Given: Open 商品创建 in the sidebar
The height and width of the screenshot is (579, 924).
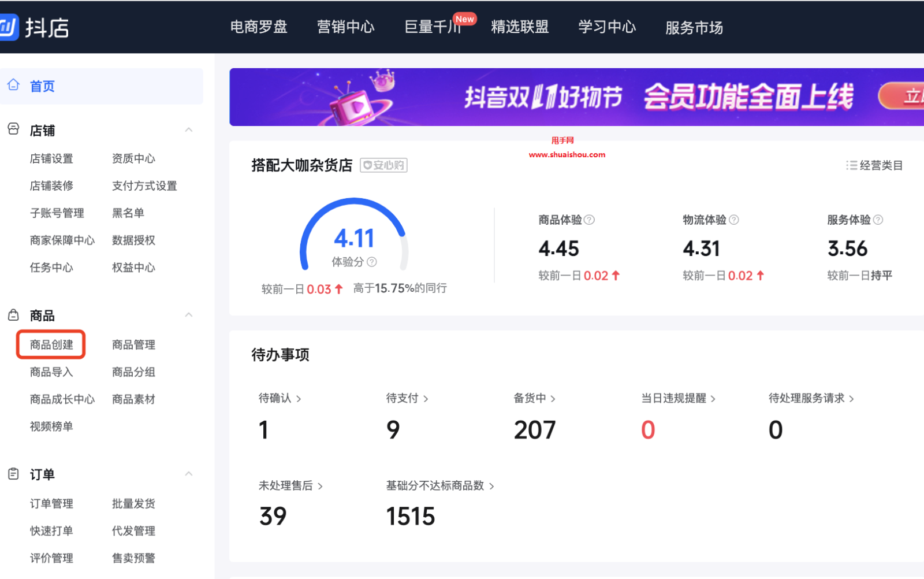Looking at the screenshot, I should tap(51, 345).
